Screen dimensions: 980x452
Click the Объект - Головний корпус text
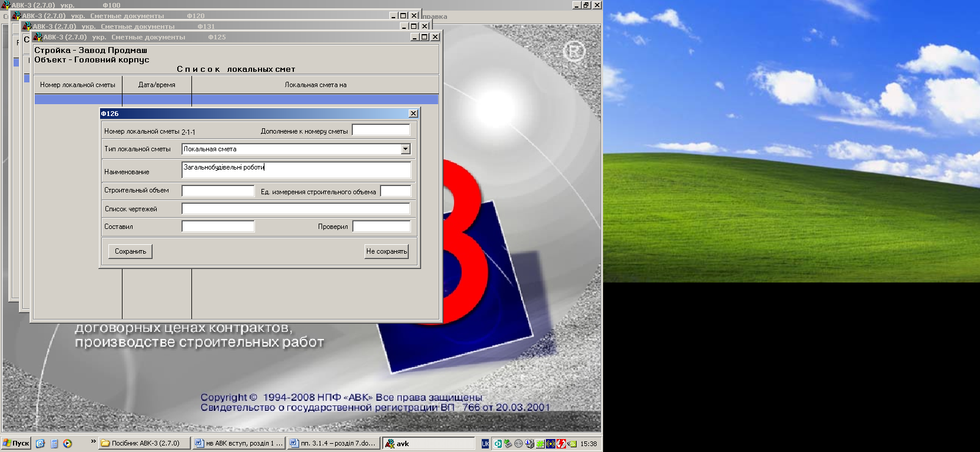click(x=92, y=60)
